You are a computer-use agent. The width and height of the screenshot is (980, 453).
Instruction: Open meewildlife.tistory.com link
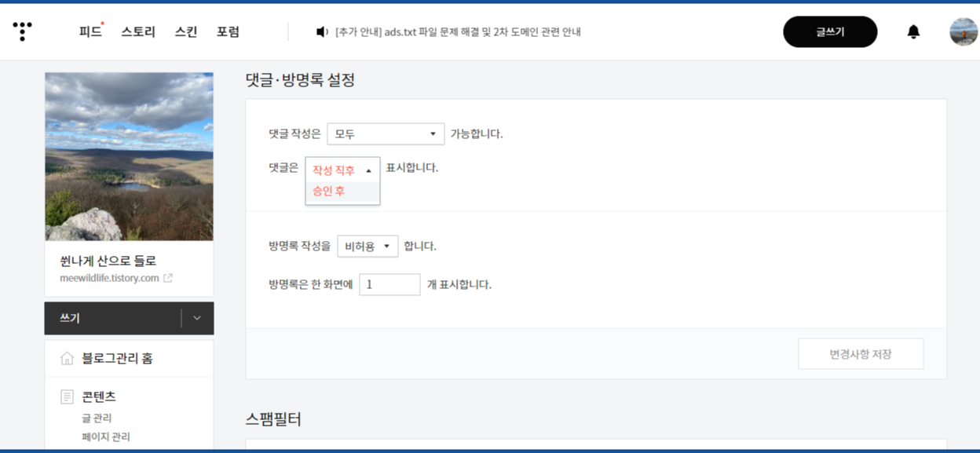pos(109,278)
